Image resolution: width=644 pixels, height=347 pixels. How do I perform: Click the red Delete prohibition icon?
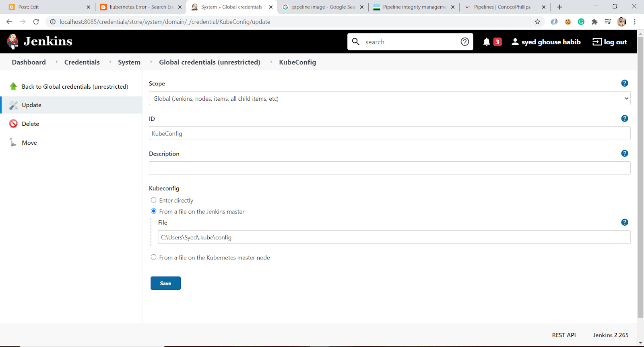coord(13,124)
